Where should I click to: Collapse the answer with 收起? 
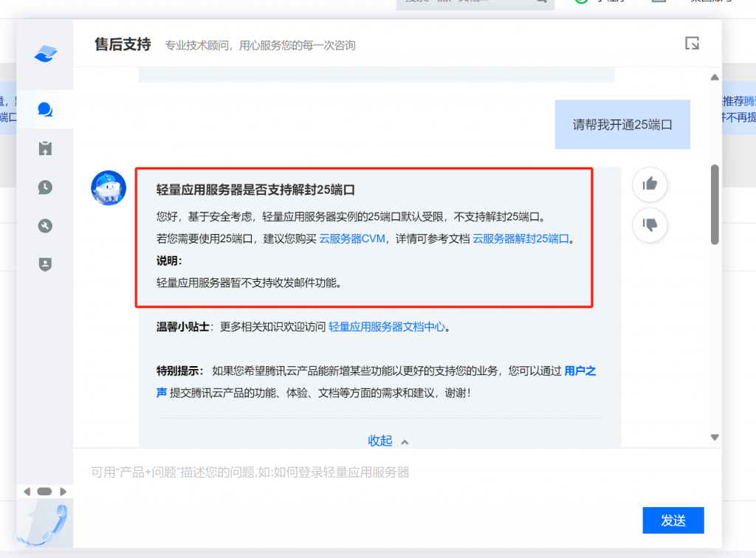388,441
